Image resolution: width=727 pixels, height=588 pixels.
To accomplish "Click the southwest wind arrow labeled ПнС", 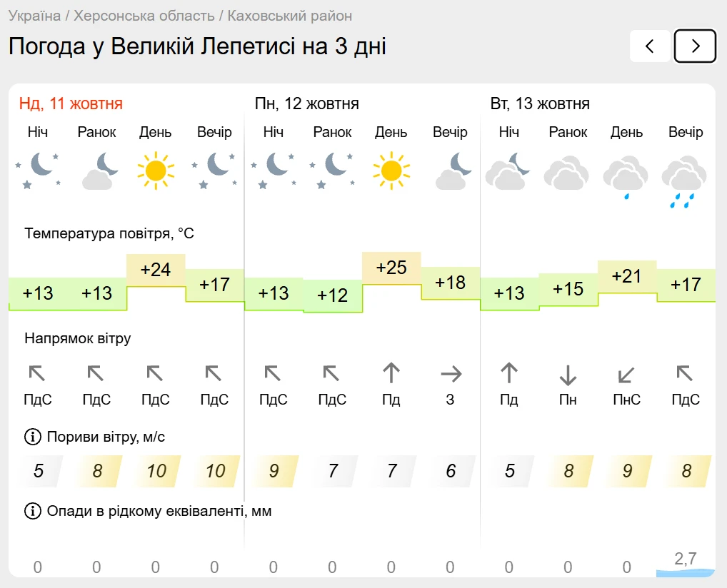I will click(626, 375).
